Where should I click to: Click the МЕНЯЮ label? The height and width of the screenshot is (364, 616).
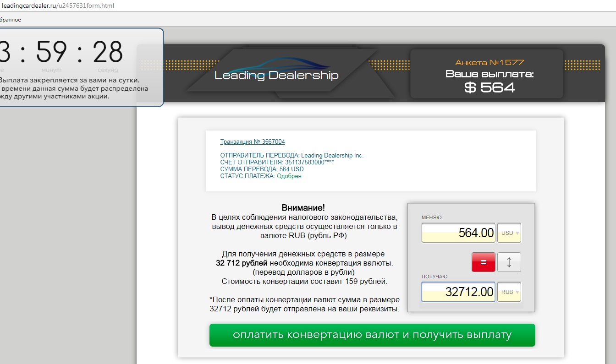click(431, 217)
